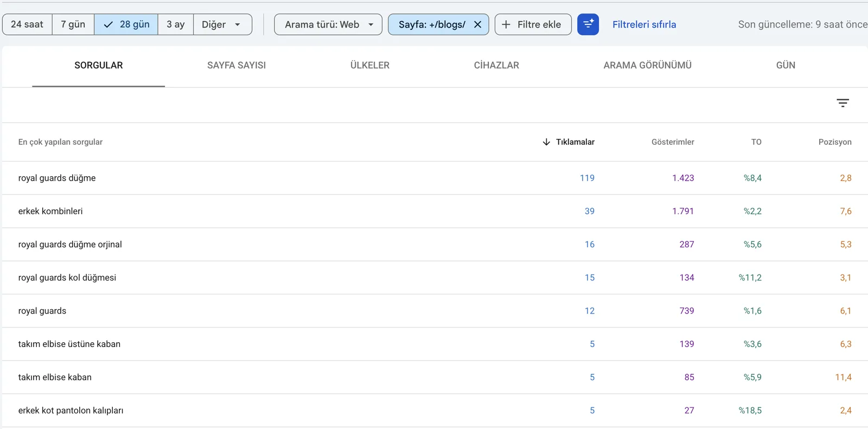Click the Son güncelleme: 9 saat önce text
The height and width of the screenshot is (429, 868).
click(x=803, y=24)
